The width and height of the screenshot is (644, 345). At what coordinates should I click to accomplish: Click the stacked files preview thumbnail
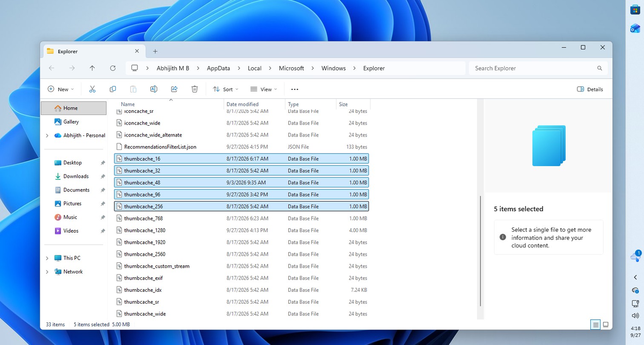pos(548,145)
